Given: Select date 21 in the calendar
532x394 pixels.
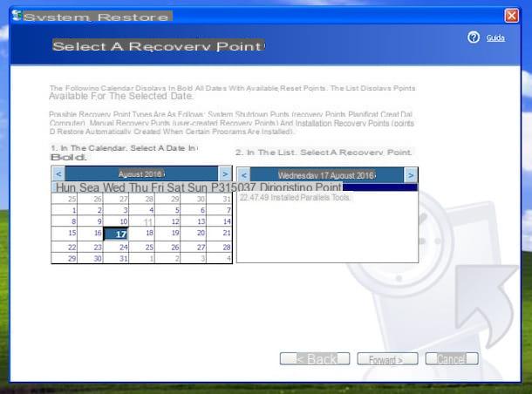Looking at the screenshot, I should click(x=219, y=233).
